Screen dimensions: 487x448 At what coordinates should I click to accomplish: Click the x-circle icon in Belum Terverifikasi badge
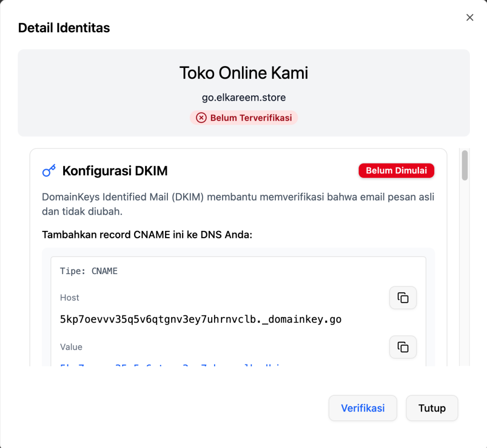pyautogui.click(x=201, y=118)
